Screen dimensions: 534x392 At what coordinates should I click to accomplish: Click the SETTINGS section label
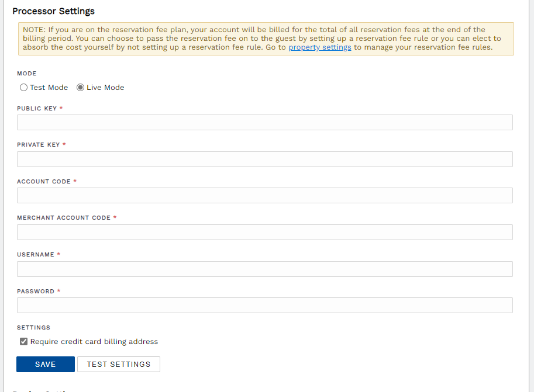(33, 328)
